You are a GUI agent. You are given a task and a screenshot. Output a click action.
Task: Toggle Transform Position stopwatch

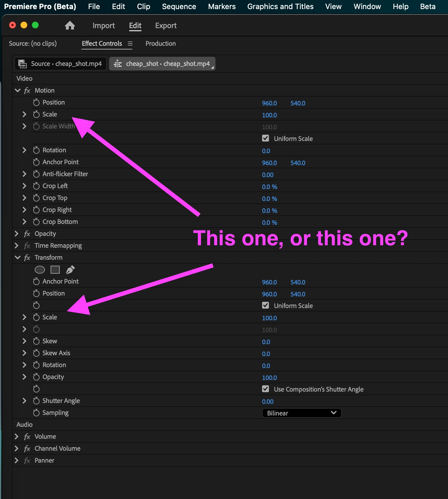click(x=36, y=293)
